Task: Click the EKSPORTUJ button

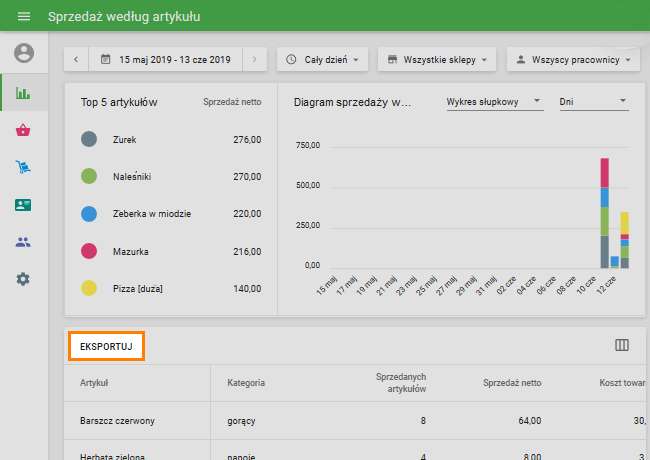Action: (x=106, y=346)
